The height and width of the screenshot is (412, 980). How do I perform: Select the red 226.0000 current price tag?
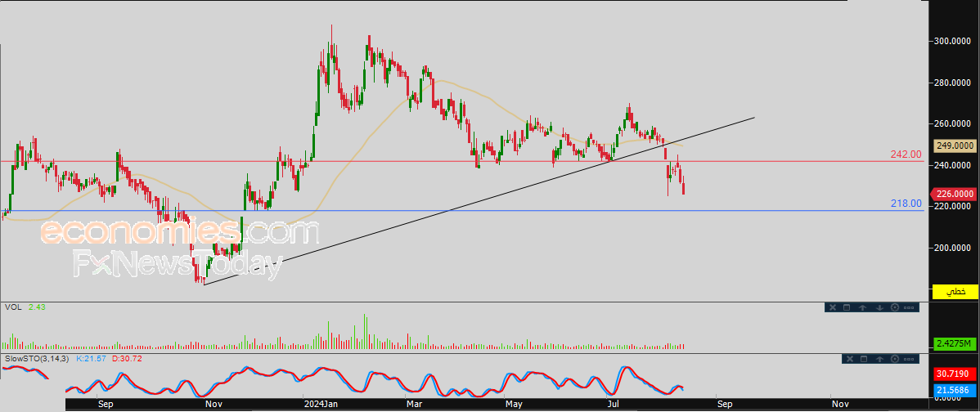[955, 194]
